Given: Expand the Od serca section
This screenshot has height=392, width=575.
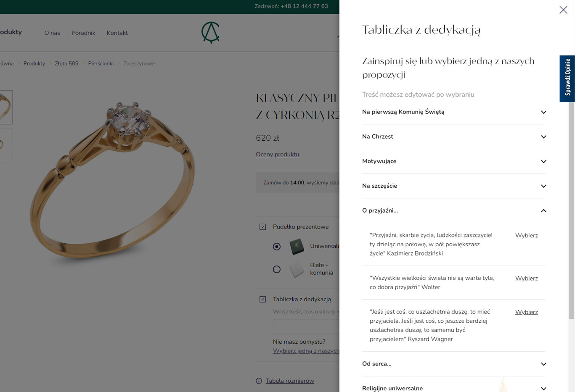Looking at the screenshot, I should [x=453, y=364].
